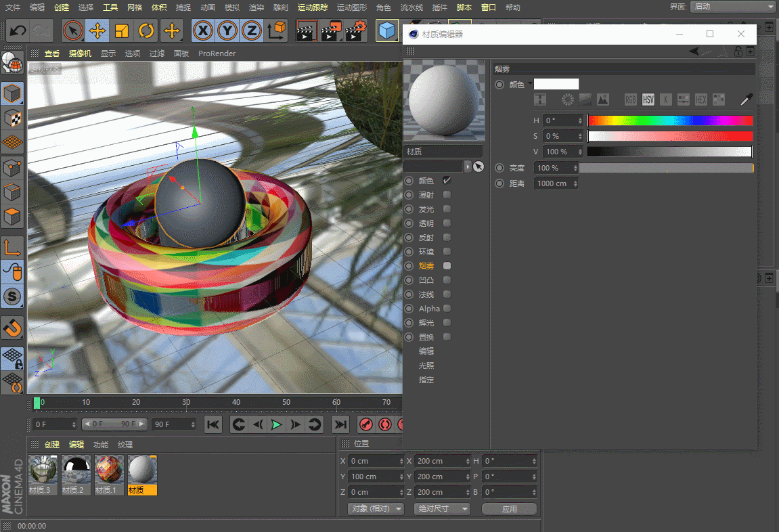Screen dimensions: 779x532
Task: Select the Scale tool
Action: (x=122, y=31)
